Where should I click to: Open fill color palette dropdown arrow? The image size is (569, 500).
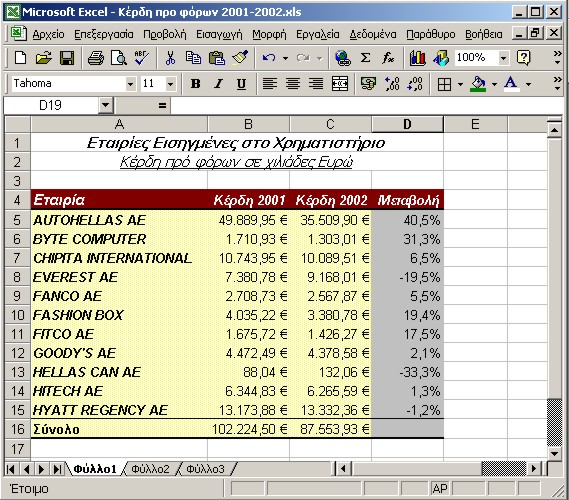click(x=494, y=84)
